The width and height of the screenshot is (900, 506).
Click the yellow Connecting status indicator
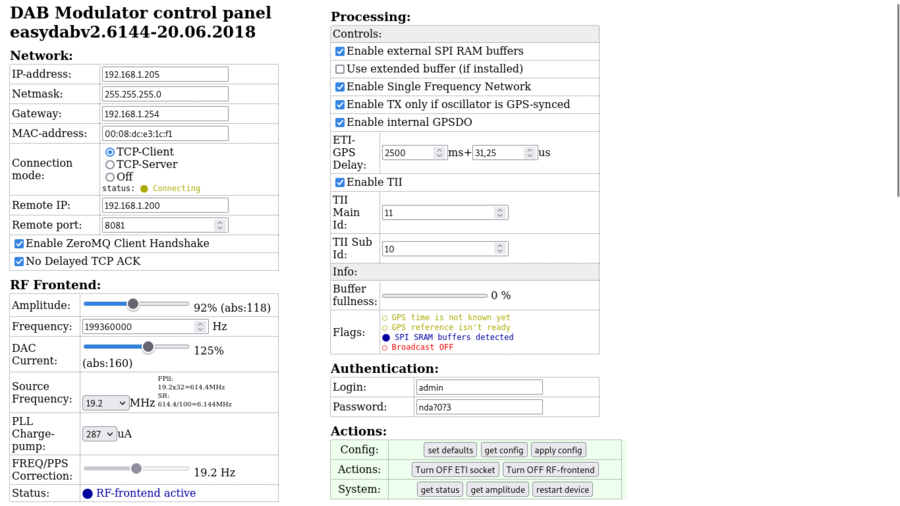(x=144, y=189)
